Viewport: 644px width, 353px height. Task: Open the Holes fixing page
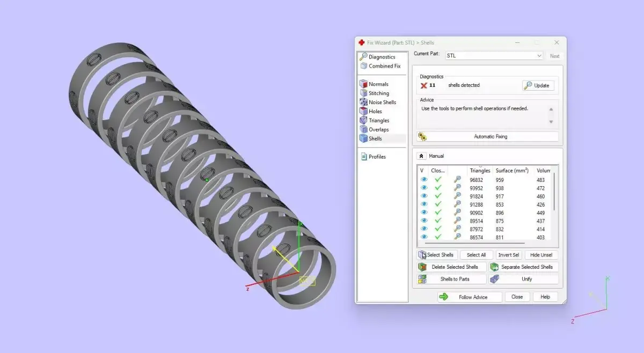coord(371,112)
